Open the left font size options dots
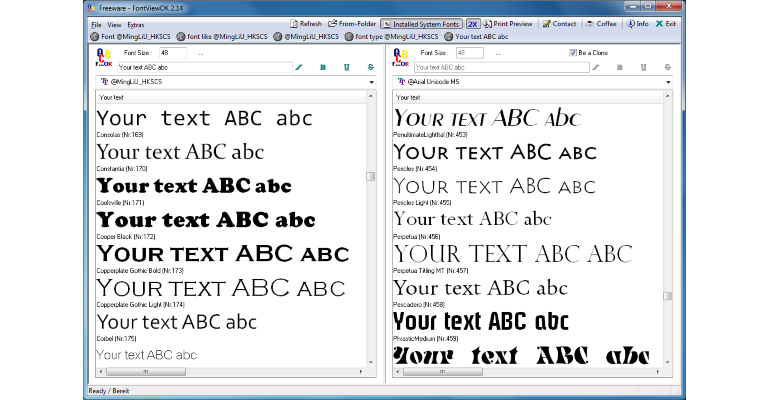This screenshot has width=770, height=400. coord(200,53)
